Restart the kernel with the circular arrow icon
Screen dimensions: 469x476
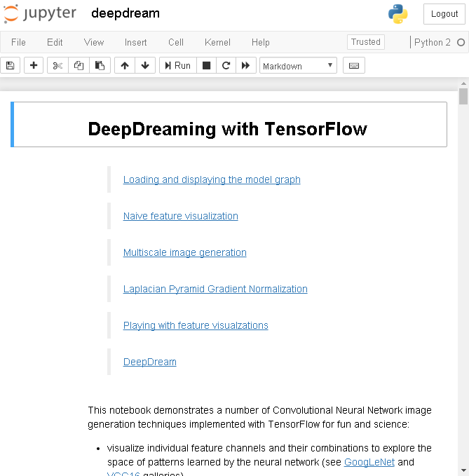click(226, 65)
